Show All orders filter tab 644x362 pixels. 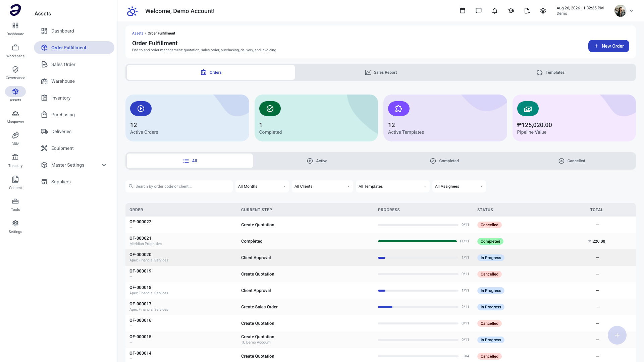[190, 161]
